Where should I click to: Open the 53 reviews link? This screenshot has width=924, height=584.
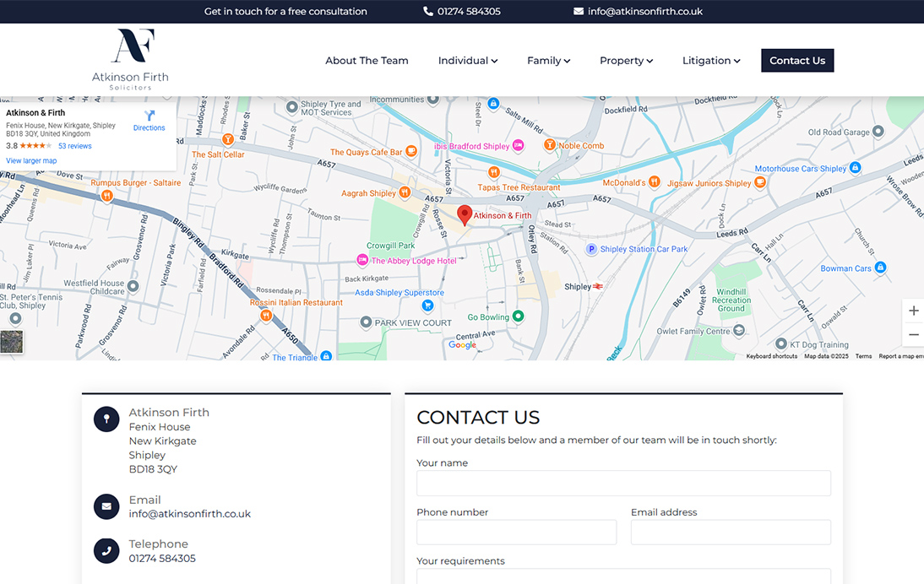click(75, 146)
